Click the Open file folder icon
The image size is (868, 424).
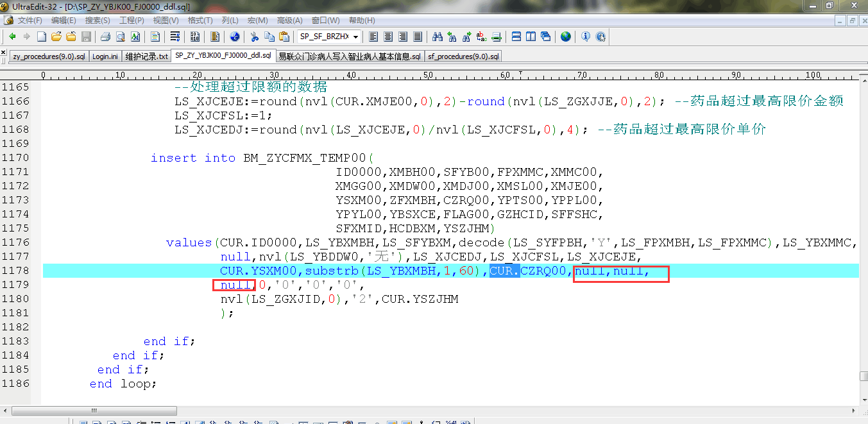pyautogui.click(x=56, y=37)
